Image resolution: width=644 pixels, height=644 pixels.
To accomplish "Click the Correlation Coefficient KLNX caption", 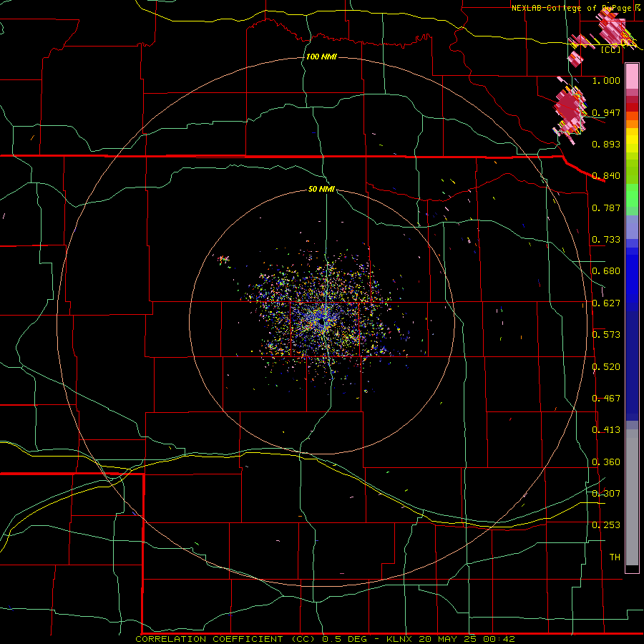I will click(x=325, y=639).
